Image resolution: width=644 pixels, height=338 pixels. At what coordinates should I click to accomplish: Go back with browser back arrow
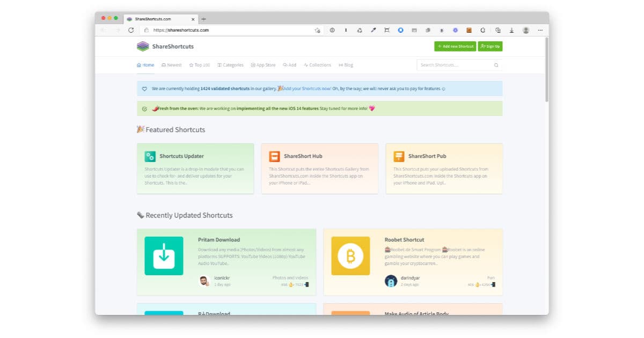[104, 30]
